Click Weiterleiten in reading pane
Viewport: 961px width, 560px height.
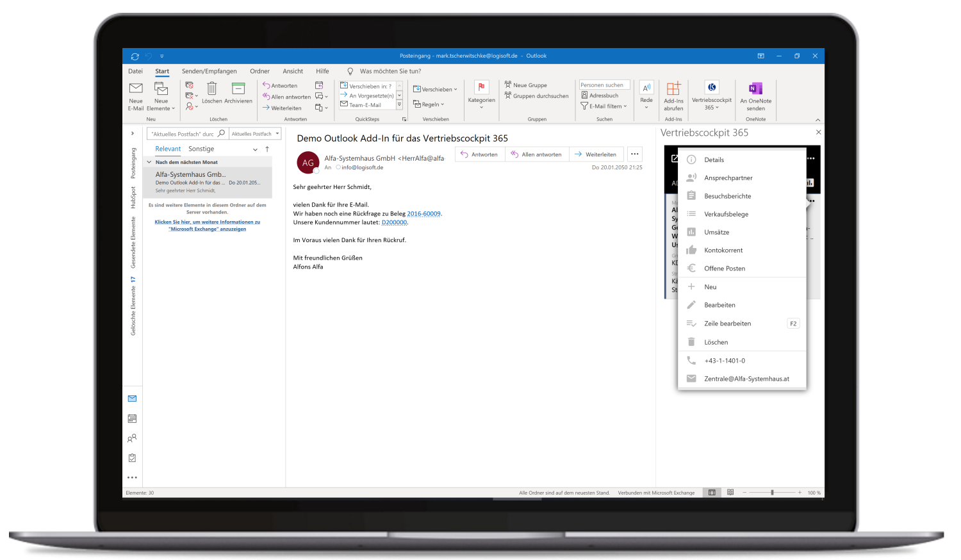(595, 154)
